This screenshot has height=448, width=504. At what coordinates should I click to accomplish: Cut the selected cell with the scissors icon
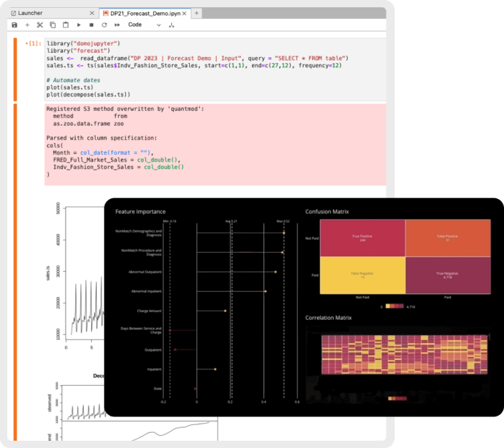pos(40,25)
